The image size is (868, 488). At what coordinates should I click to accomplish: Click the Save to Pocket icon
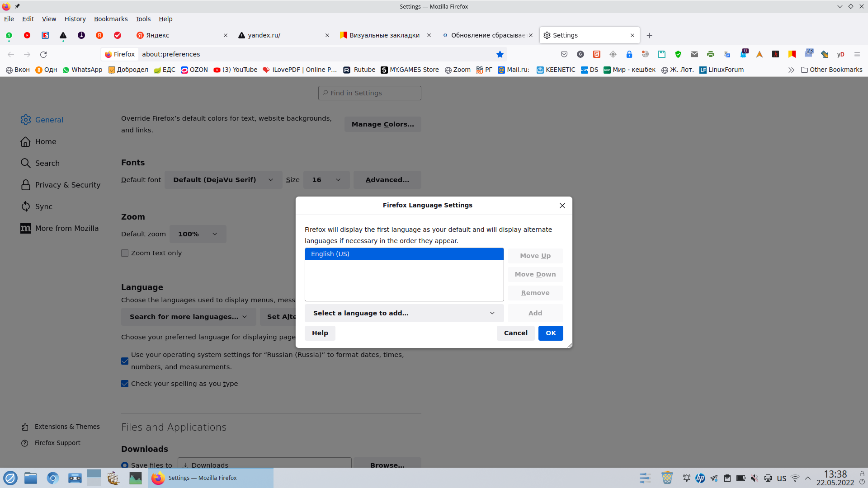tap(564, 54)
